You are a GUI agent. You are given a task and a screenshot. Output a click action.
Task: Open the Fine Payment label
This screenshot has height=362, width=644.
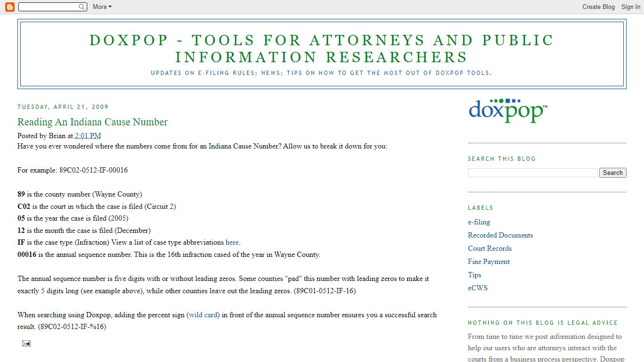[x=489, y=262]
